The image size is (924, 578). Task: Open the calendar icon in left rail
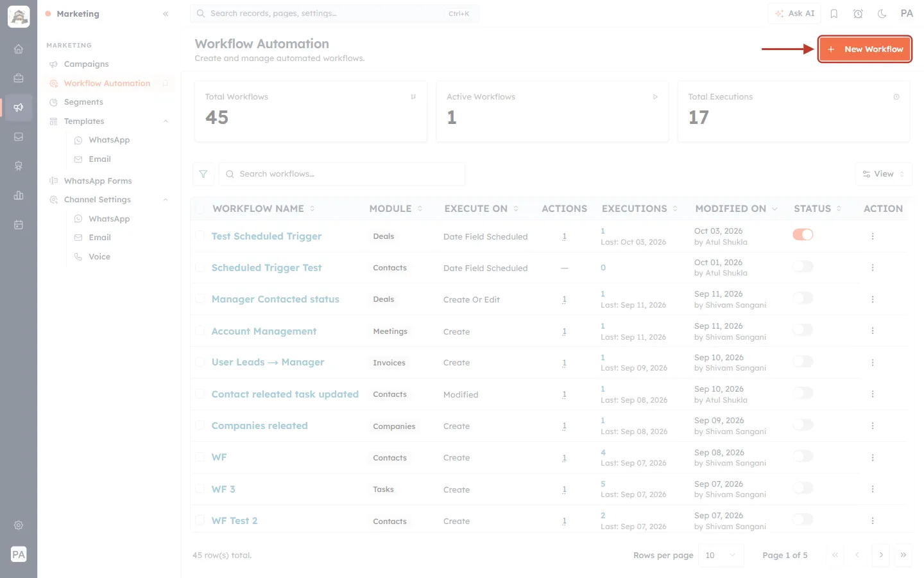click(x=19, y=225)
